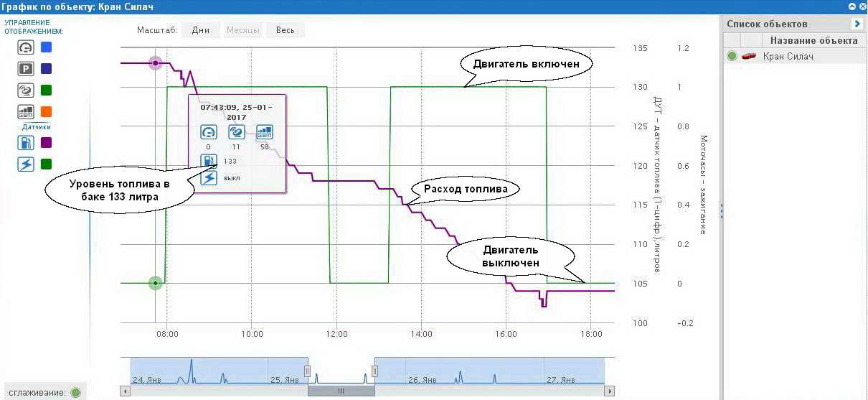Click the 27. Янв date on the overview timeline
This screenshot has height=400, width=868.
point(561,379)
